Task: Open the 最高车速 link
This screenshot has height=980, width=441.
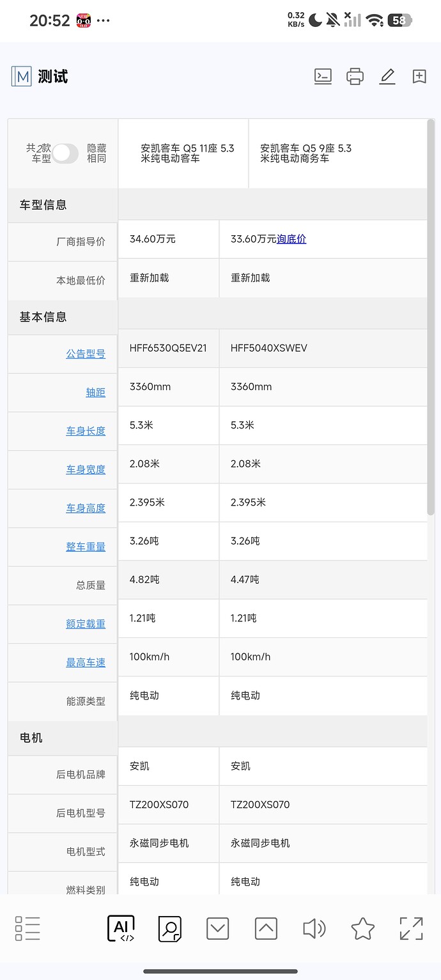Action: click(x=86, y=662)
